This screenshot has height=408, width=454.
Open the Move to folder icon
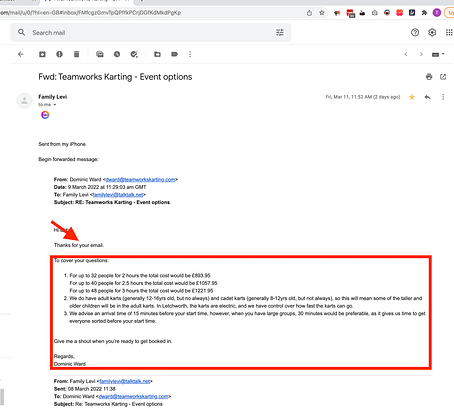click(x=157, y=54)
